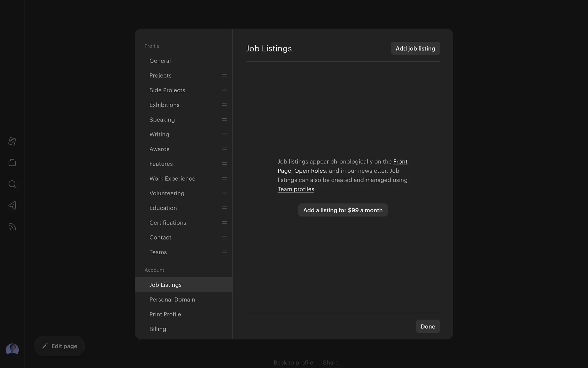Grab the drag handle beside Projects
The height and width of the screenshot is (368, 588).
pos(224,75)
